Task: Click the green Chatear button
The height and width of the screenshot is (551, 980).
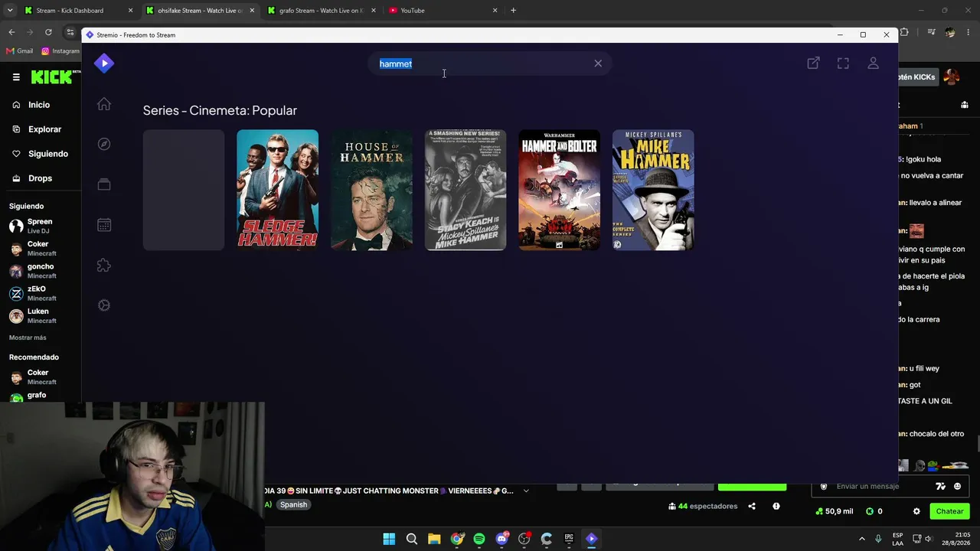Action: point(949,511)
